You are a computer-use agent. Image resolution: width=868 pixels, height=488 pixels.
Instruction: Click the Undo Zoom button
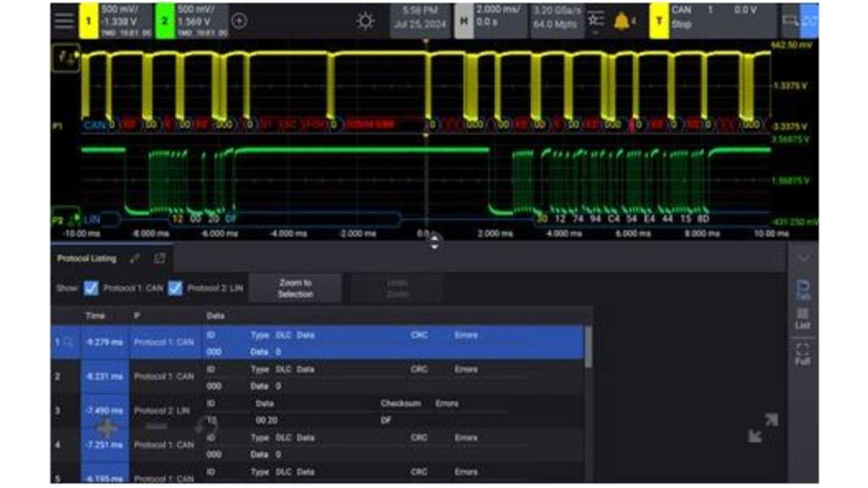click(x=397, y=288)
